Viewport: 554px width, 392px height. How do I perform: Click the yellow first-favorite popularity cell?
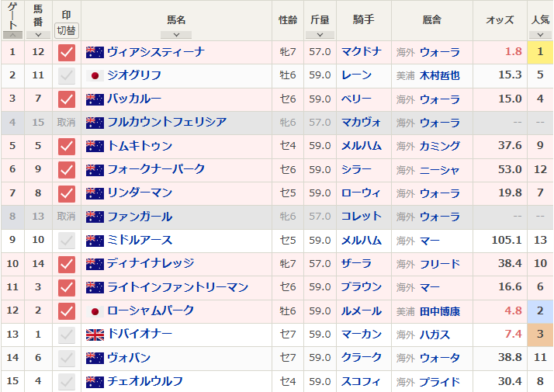[540, 52]
